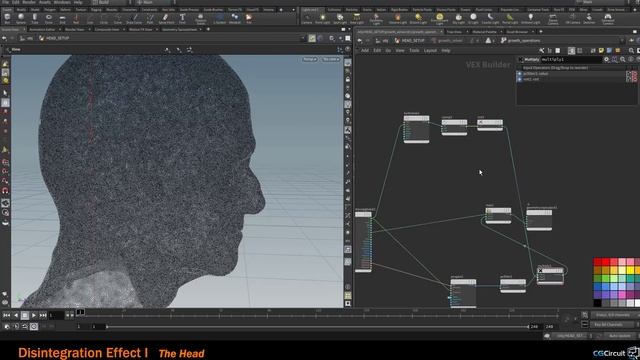Switch to the Animation Editor tab
This screenshot has height=360, width=640.
42,29
